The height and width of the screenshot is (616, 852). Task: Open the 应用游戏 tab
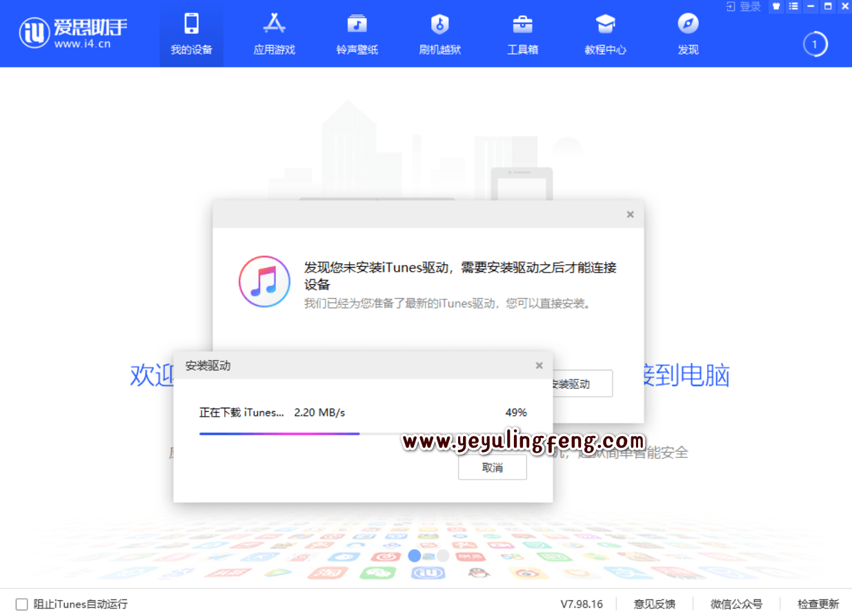pos(275,34)
